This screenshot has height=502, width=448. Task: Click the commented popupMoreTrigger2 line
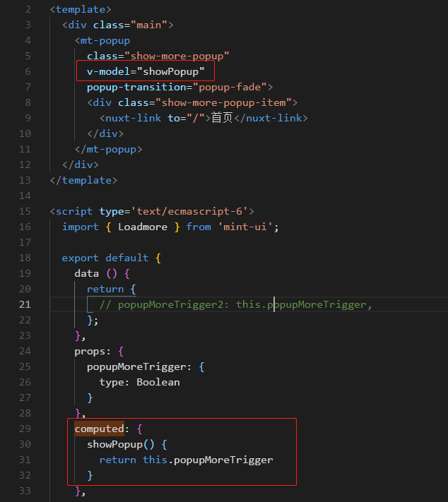pyautogui.click(x=235, y=304)
